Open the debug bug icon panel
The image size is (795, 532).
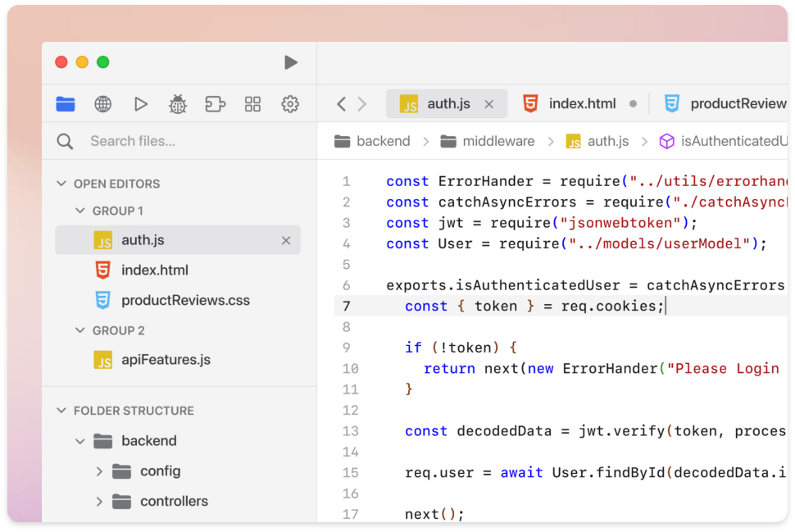tap(178, 104)
